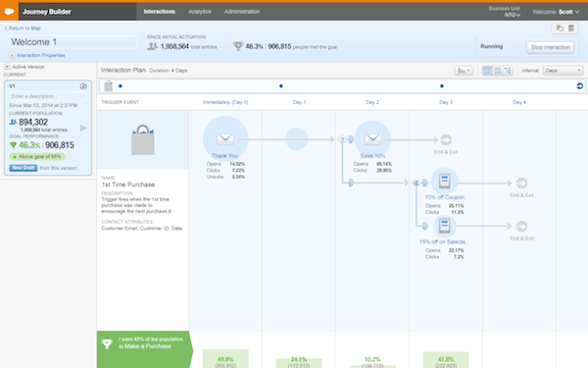Click the Immediately (Day 0) column header

tap(225, 102)
